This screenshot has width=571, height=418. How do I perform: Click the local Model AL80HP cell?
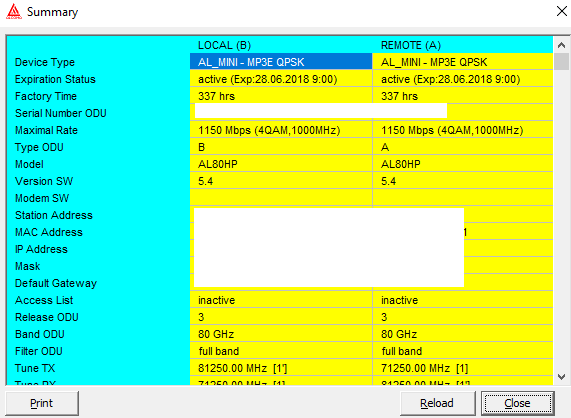[281, 164]
